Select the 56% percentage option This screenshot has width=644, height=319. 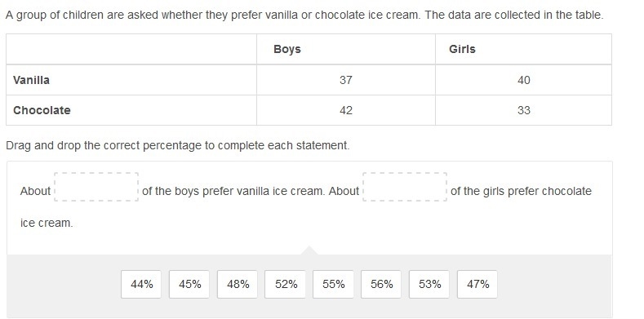coord(381,284)
